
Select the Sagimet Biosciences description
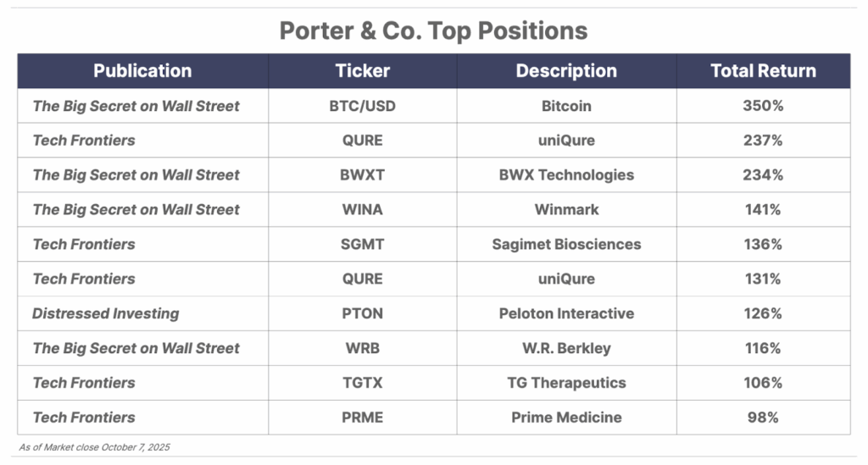pos(566,245)
